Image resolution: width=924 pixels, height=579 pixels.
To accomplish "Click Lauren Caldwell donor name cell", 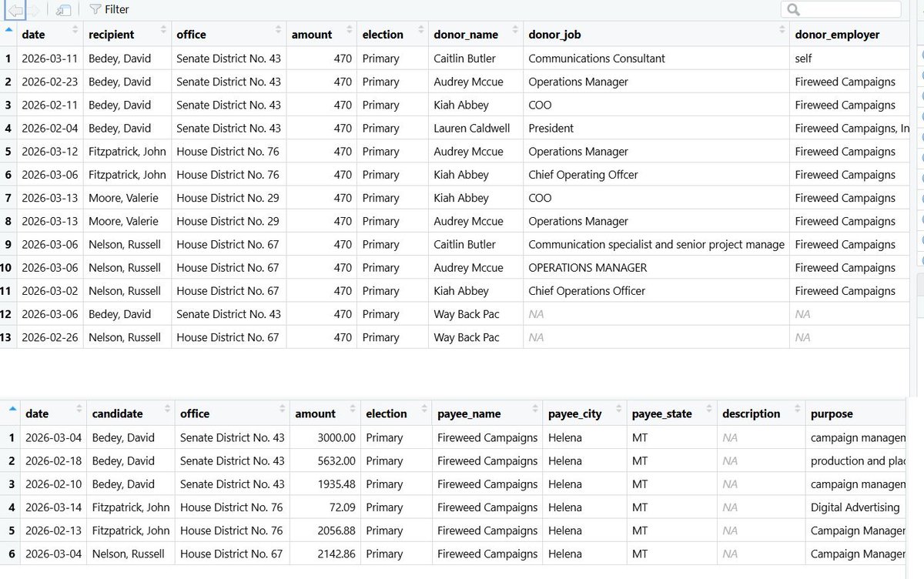I will point(472,128).
